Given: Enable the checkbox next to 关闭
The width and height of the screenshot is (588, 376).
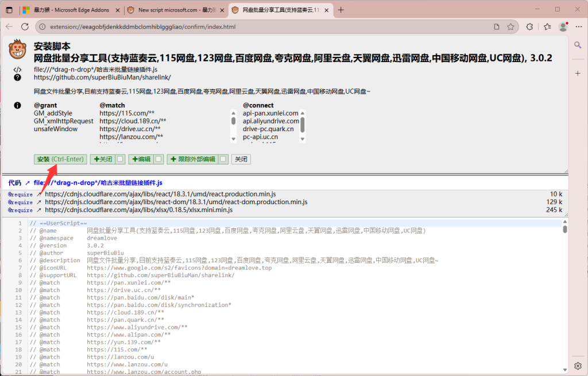Looking at the screenshot, I should [x=120, y=159].
